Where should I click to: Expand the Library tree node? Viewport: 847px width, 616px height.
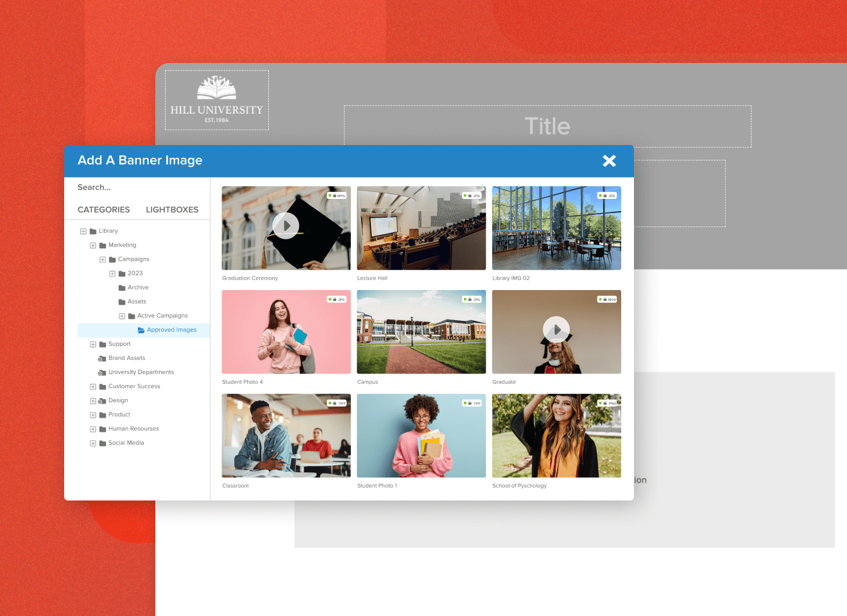click(83, 231)
